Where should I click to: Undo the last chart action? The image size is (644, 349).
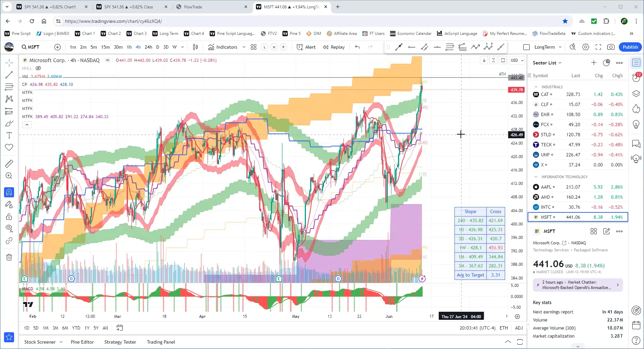pyautogui.click(x=357, y=47)
